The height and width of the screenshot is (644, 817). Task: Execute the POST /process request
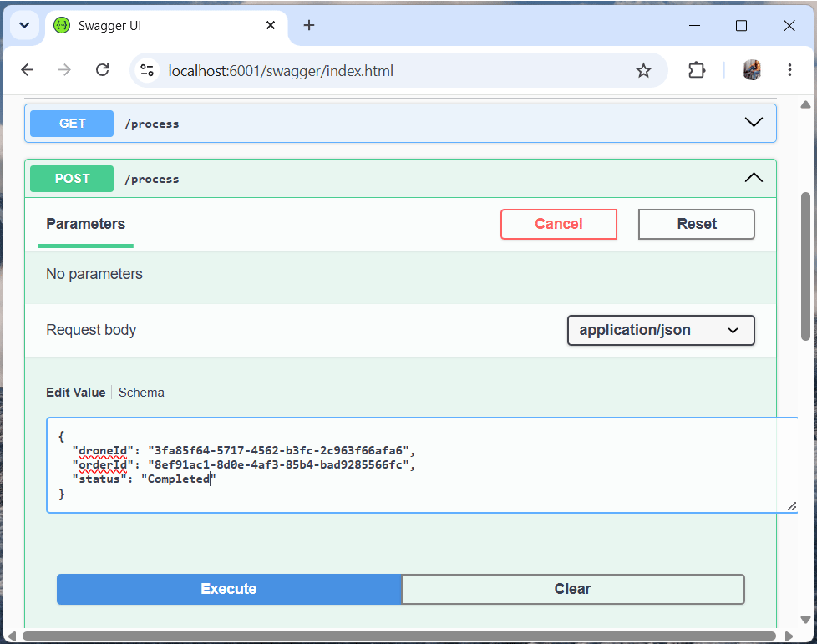229,589
